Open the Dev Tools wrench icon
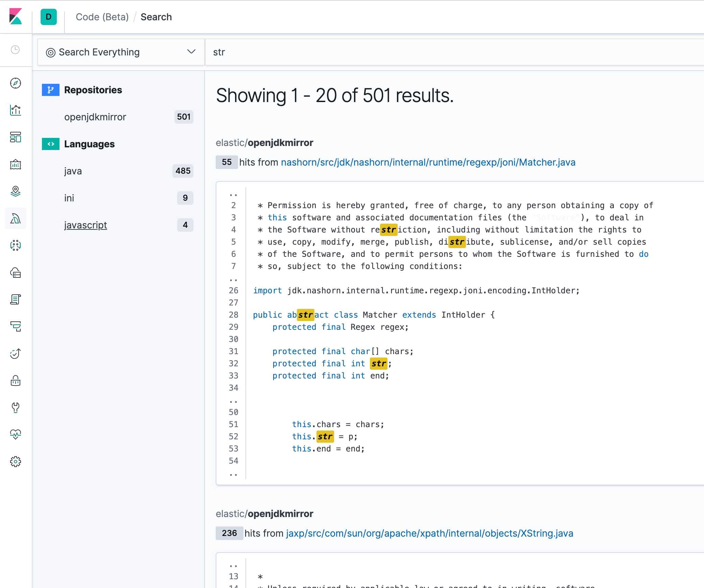Image resolution: width=704 pixels, height=588 pixels. pos(16,408)
